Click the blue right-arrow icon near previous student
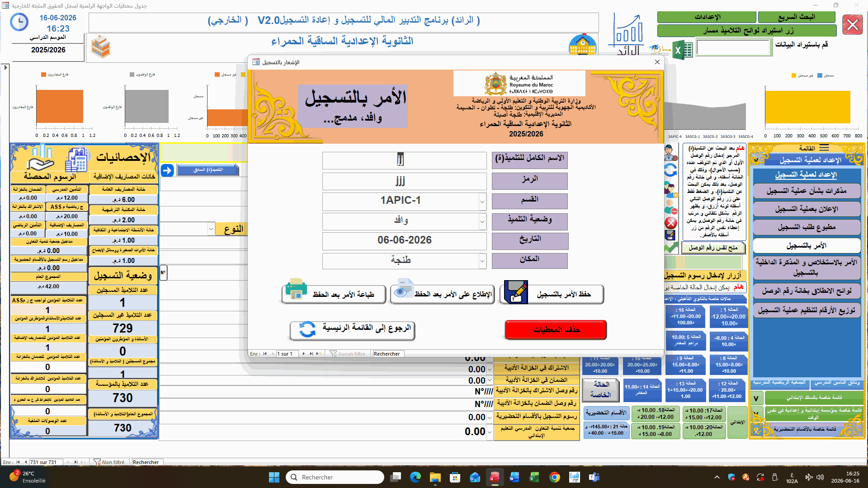The image size is (868, 488). [167, 170]
